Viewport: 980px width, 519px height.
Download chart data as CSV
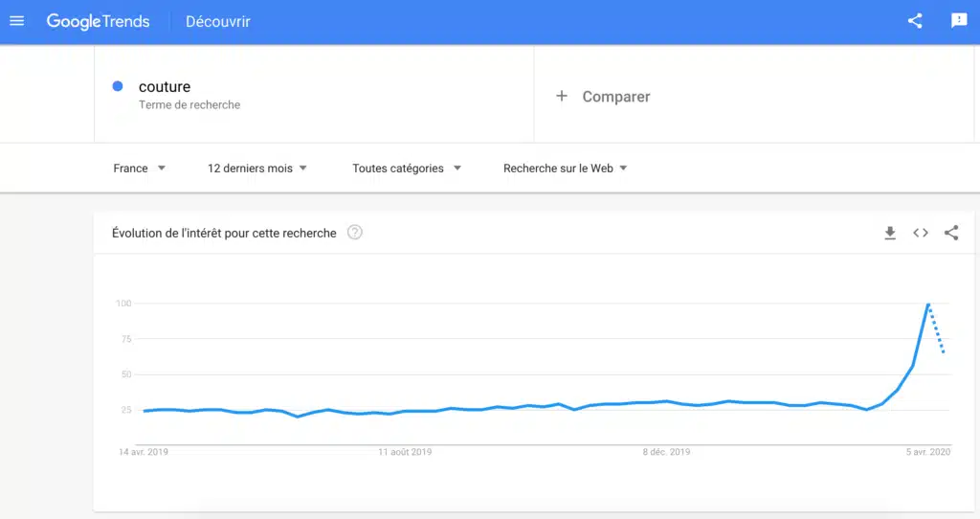pyautogui.click(x=890, y=234)
